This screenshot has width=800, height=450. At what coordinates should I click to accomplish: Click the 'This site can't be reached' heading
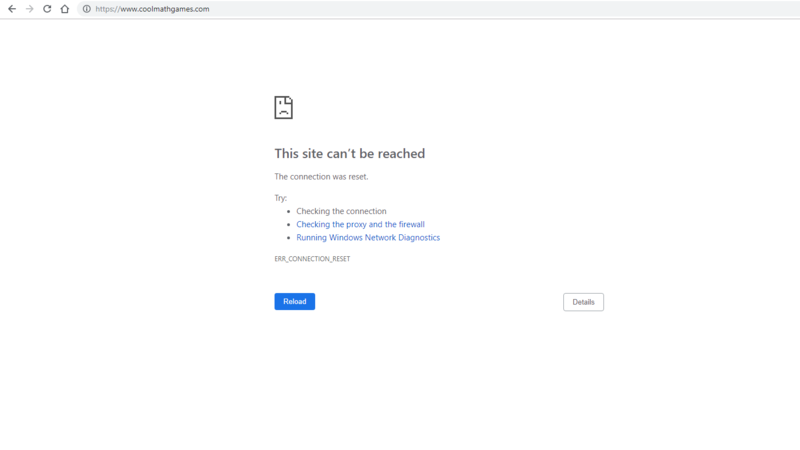point(349,154)
